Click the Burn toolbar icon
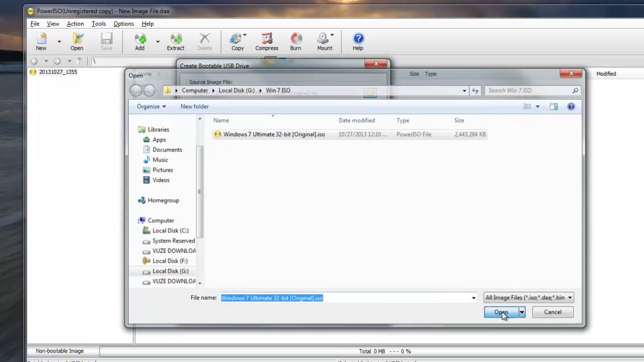The image size is (644, 362). pyautogui.click(x=296, y=42)
